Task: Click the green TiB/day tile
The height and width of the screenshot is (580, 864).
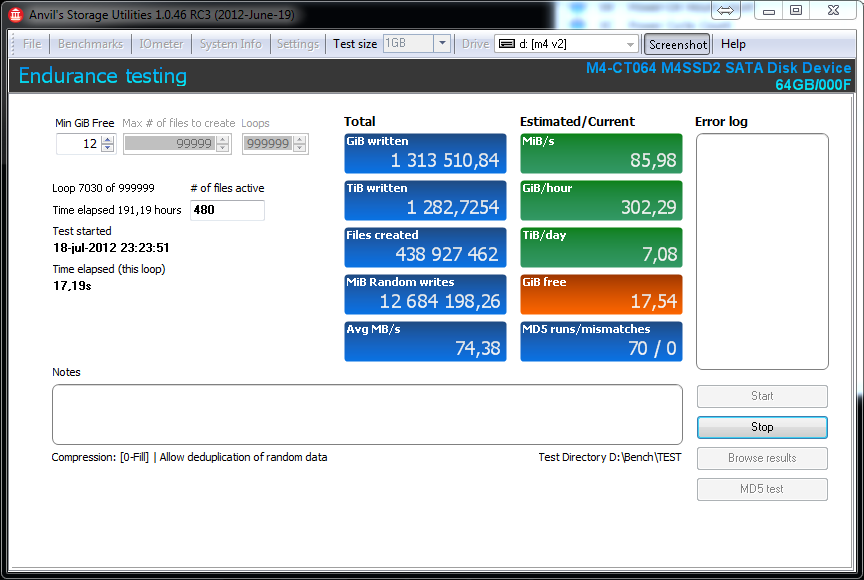Action: pyautogui.click(x=601, y=247)
